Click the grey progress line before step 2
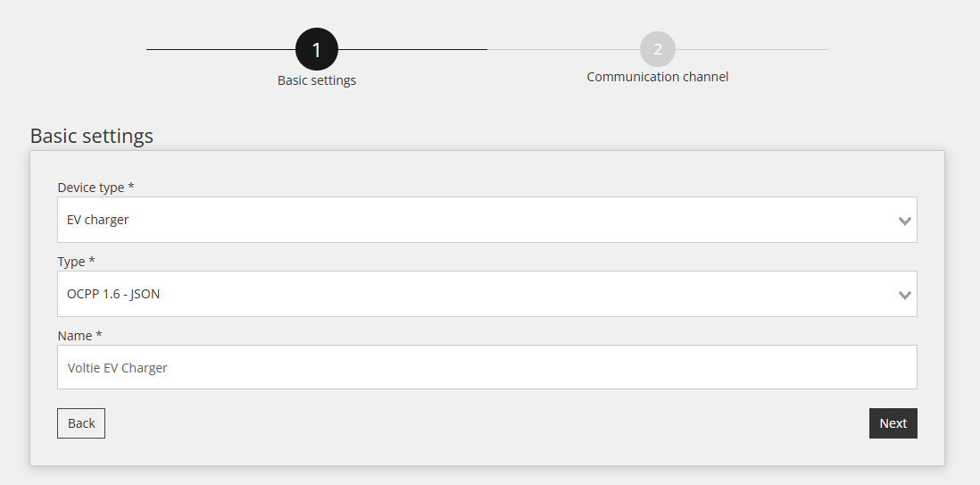The image size is (980, 485). coord(563,49)
